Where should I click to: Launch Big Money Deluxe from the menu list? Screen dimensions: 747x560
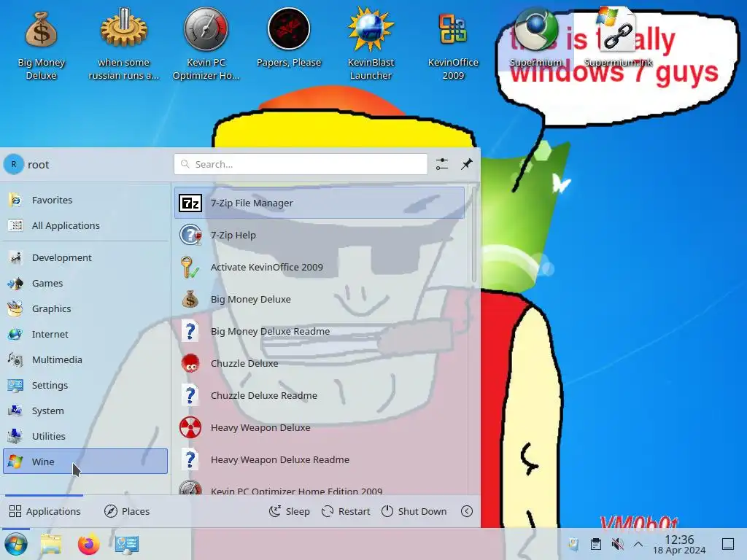[x=320, y=299]
